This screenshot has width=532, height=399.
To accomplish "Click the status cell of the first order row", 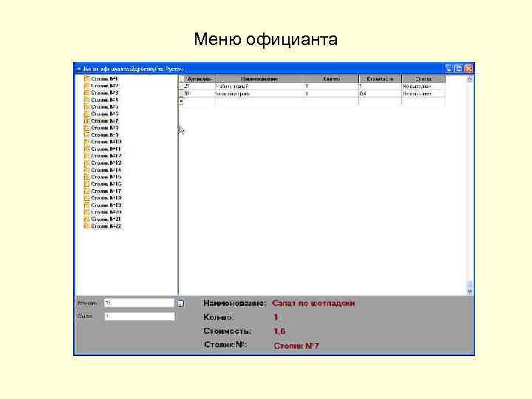I will [423, 86].
